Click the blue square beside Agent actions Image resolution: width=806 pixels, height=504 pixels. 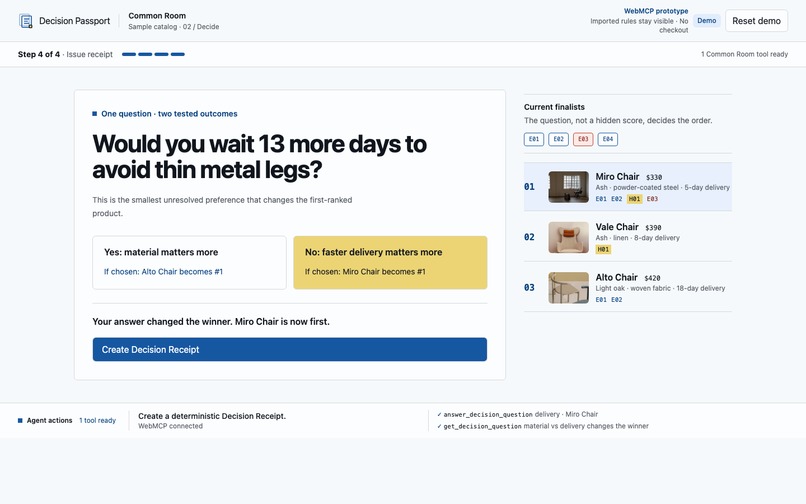(x=20, y=421)
